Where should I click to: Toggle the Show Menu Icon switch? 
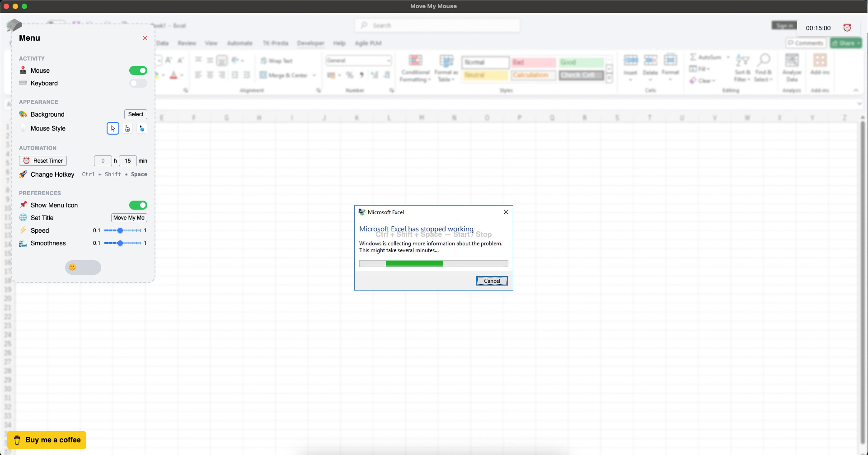click(138, 205)
